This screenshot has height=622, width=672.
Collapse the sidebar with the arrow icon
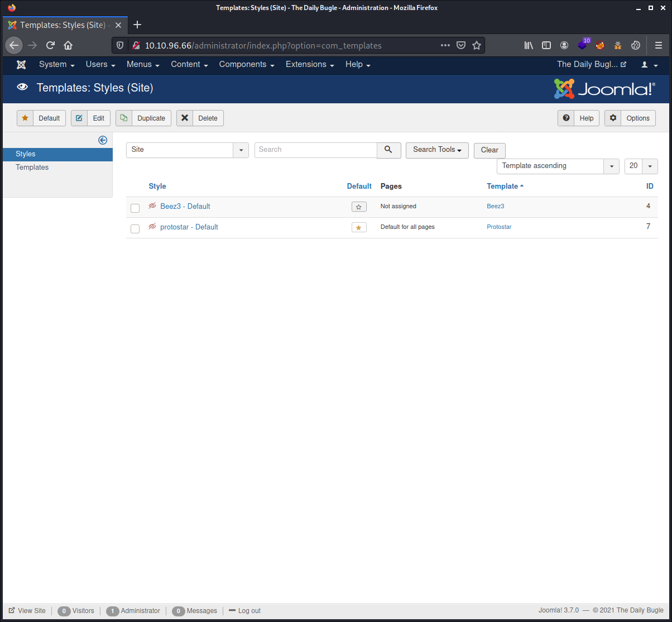tap(103, 140)
